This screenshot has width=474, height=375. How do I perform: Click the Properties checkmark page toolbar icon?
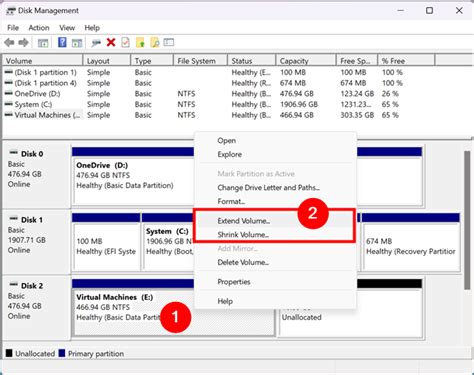[125, 42]
